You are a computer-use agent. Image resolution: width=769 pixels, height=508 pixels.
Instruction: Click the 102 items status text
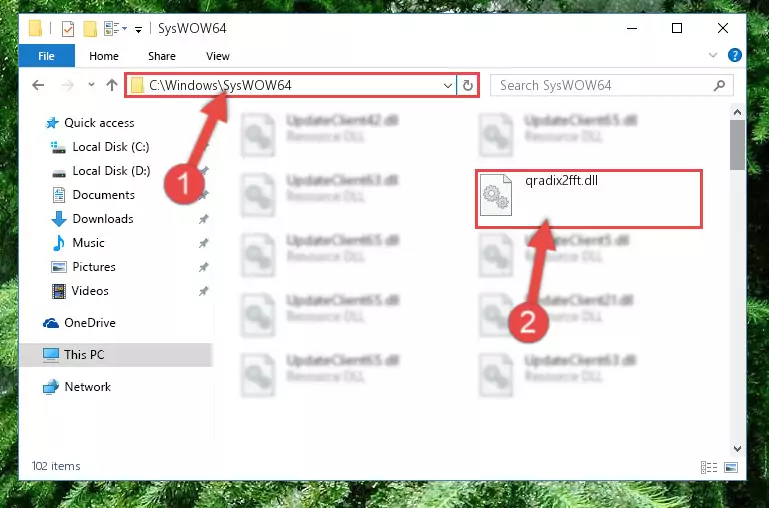pos(56,466)
